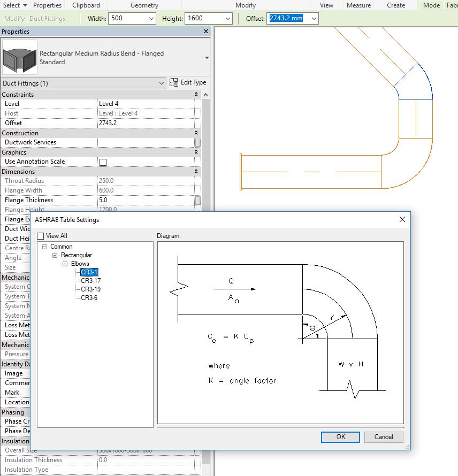Click the Offset value 2743.2 in Constraints
Image resolution: width=458 pixels, height=476 pixels.
(x=146, y=123)
